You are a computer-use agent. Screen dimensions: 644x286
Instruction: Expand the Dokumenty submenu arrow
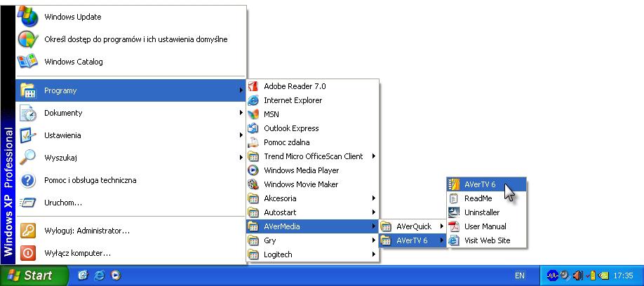pyautogui.click(x=241, y=113)
